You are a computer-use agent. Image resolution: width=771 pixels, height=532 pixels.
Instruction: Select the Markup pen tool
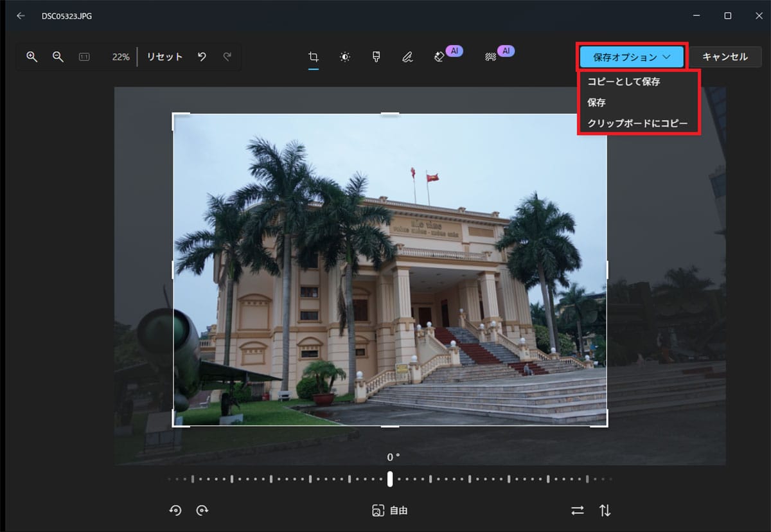click(407, 57)
